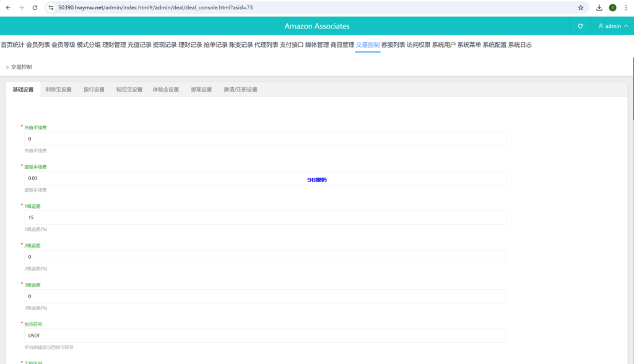This screenshot has height=364, width=634.
Task: Switch to the 提现设置 tab
Action: pos(201,90)
